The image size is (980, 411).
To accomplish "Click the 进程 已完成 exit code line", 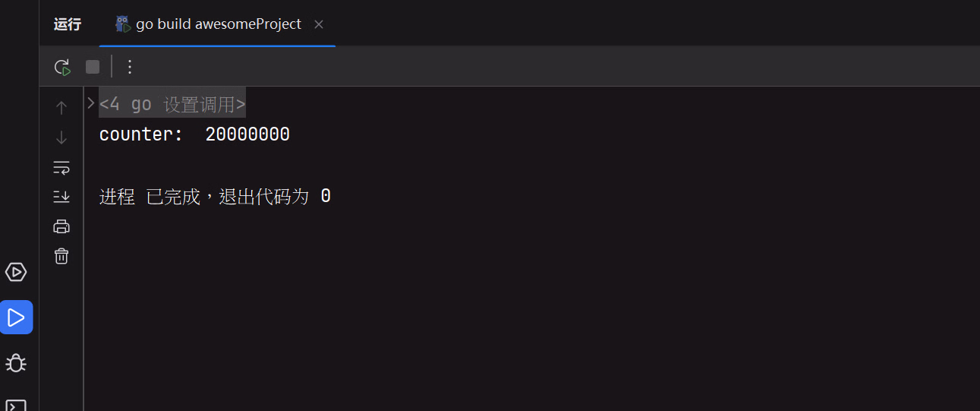I will point(215,197).
